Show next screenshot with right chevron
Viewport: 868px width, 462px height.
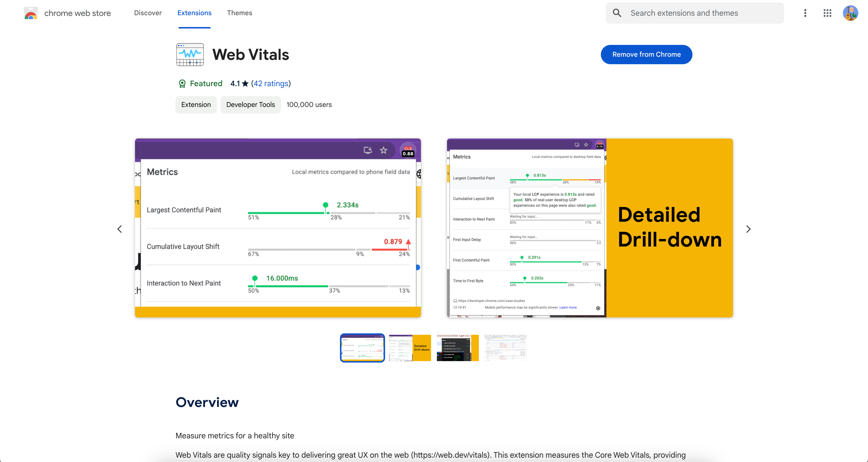point(748,229)
